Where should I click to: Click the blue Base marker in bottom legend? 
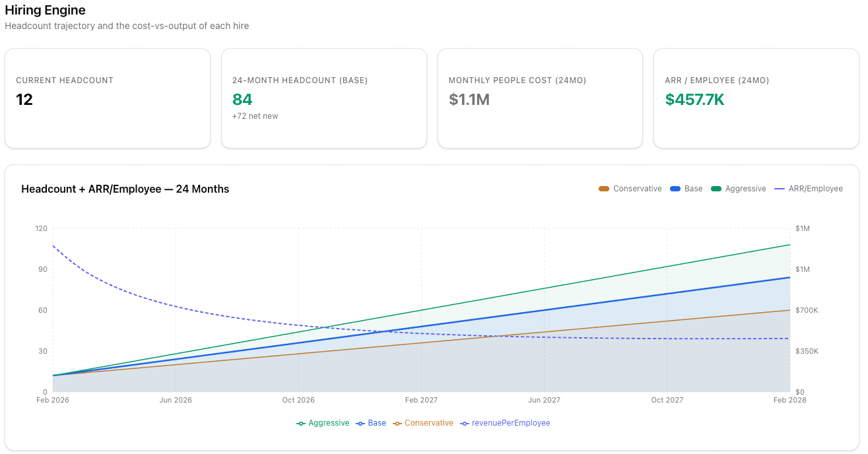[360, 423]
